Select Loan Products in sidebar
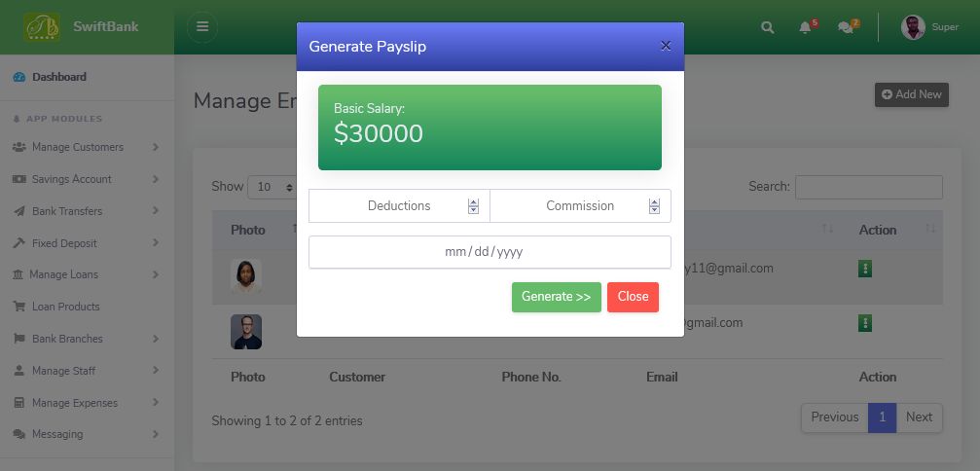The width and height of the screenshot is (980, 471). pyautogui.click(x=65, y=307)
